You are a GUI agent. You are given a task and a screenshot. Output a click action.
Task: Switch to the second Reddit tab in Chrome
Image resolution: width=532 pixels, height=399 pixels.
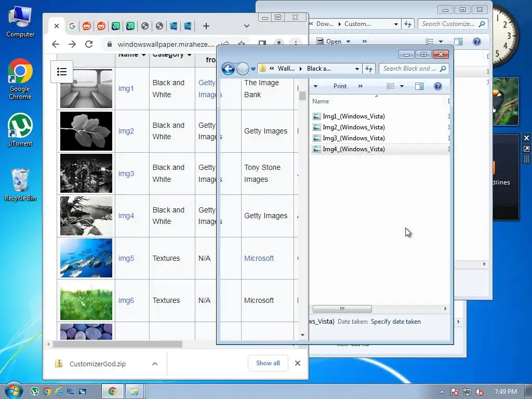(x=101, y=26)
